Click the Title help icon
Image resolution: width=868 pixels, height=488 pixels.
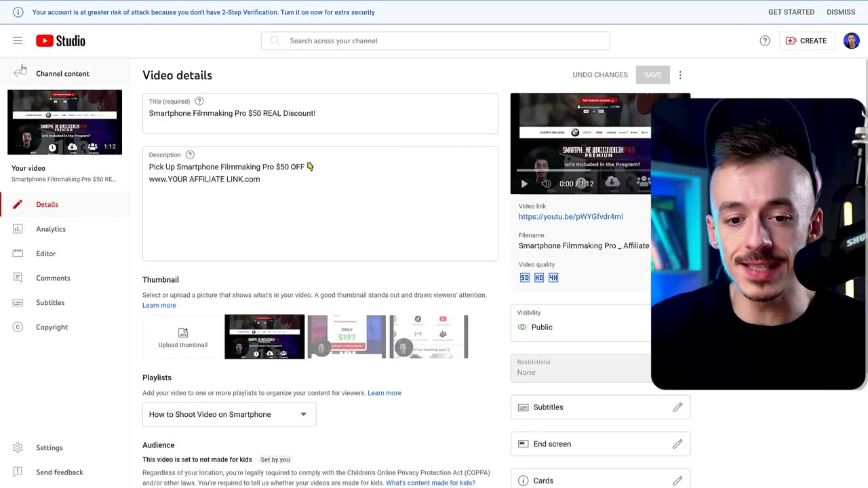199,101
